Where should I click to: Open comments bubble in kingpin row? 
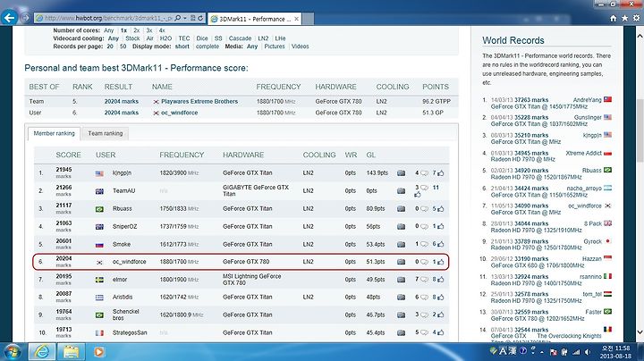[x=424, y=173]
